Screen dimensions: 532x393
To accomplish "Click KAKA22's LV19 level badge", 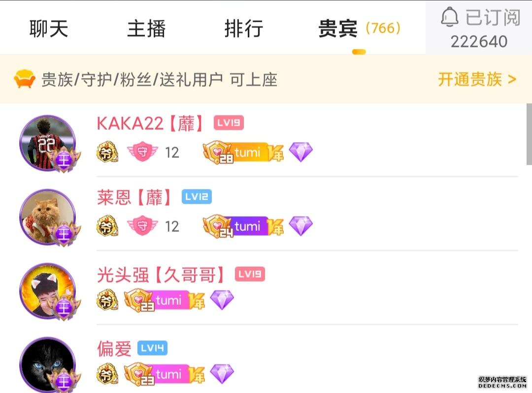I will pos(229,123).
